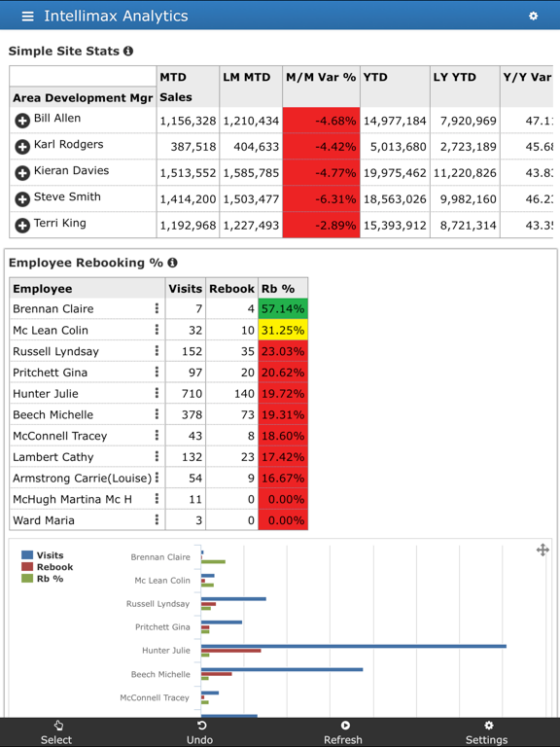Sort rebooking table by Rebook header
This screenshot has width=560, height=747.
(232, 288)
